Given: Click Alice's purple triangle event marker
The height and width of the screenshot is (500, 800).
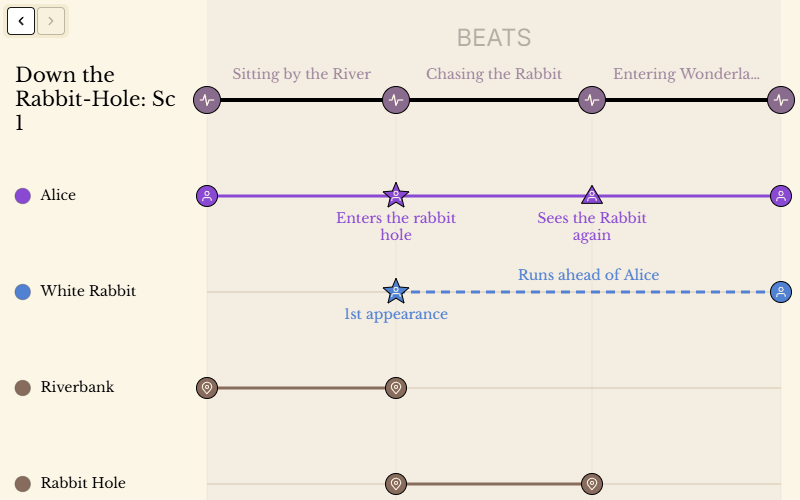Looking at the screenshot, I should (x=592, y=196).
